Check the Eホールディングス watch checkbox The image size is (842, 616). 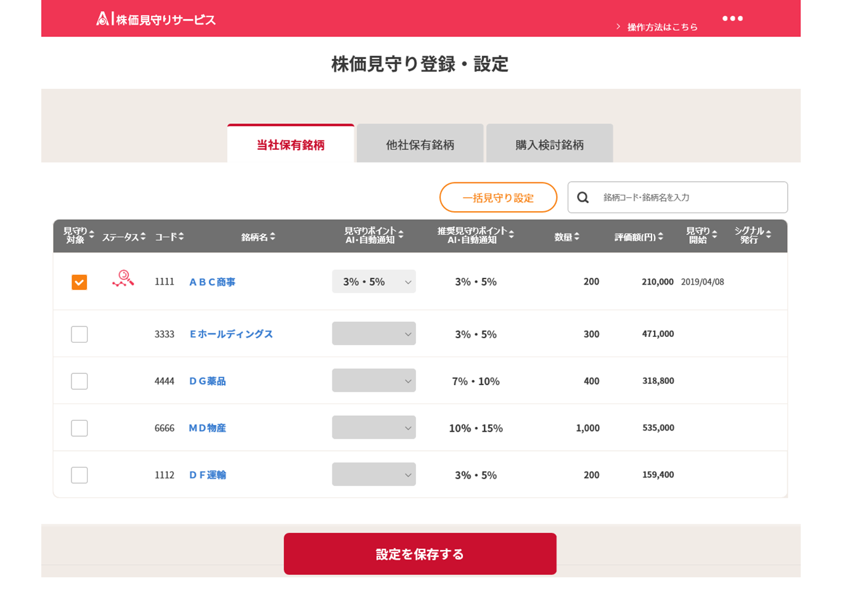point(80,334)
